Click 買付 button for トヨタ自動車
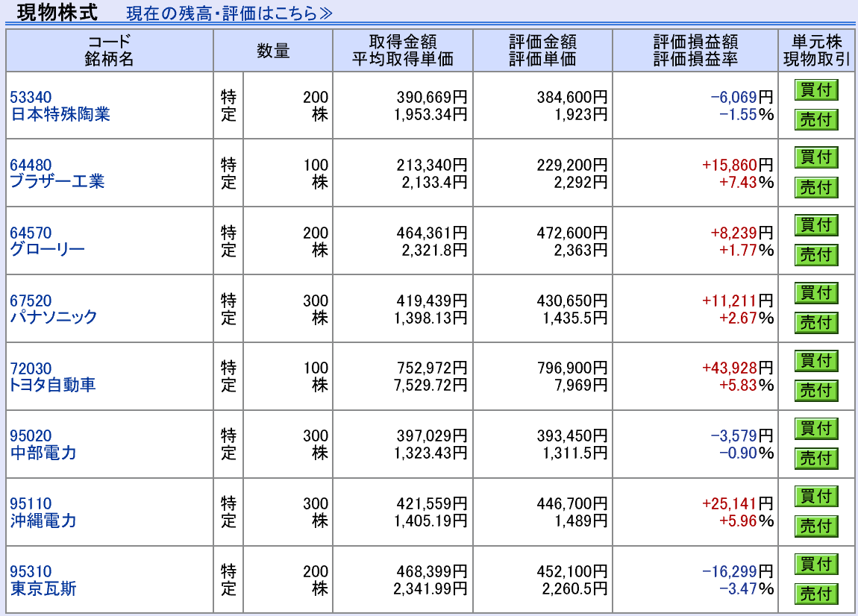The width and height of the screenshot is (858, 616). click(816, 361)
